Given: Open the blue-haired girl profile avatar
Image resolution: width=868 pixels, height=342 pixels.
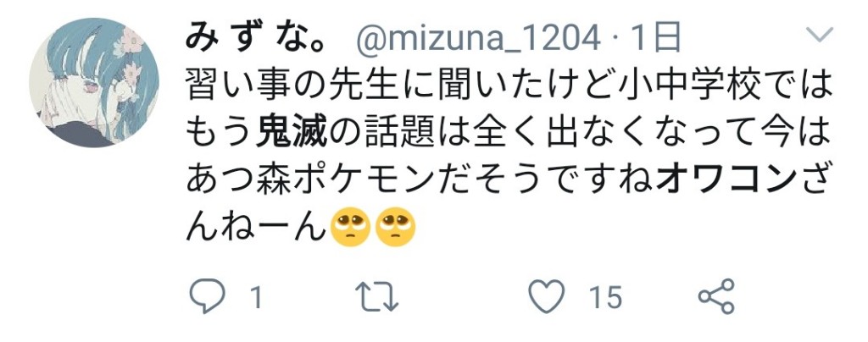Looking at the screenshot, I should tap(93, 83).
